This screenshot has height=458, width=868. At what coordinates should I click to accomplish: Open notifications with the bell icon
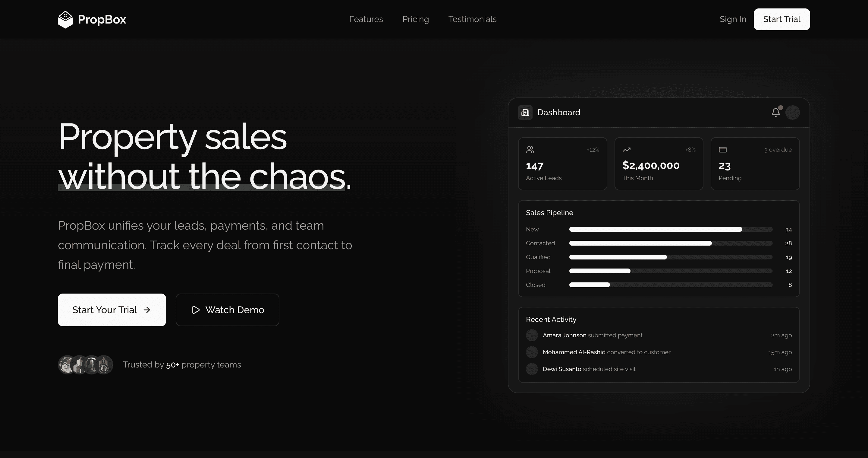click(775, 112)
